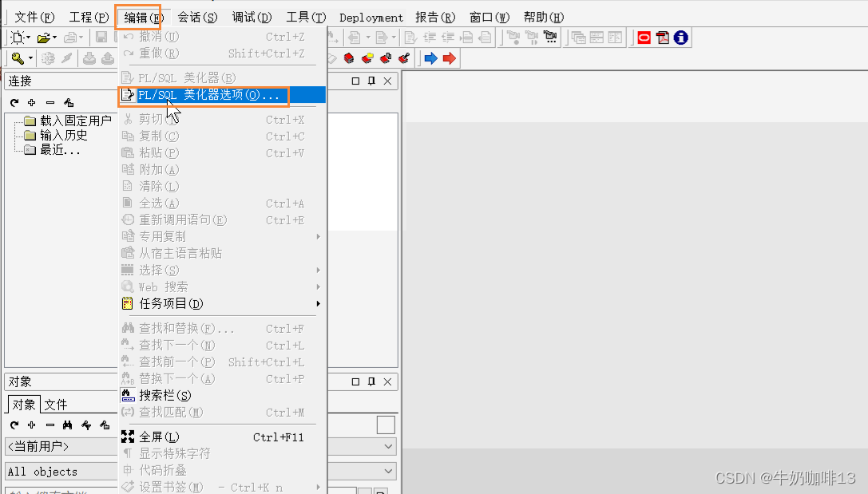Click the save diskette icon
This screenshot has width=868, height=494.
[102, 37]
